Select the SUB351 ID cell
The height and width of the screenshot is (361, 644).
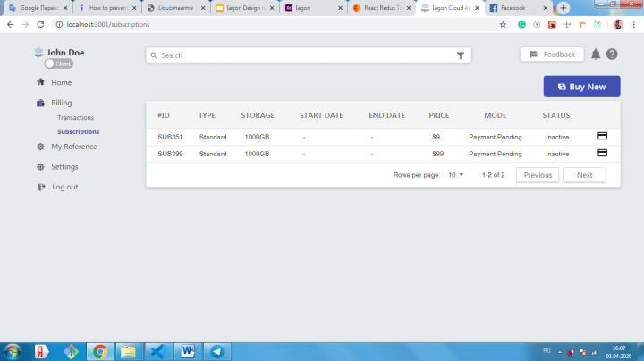point(170,137)
